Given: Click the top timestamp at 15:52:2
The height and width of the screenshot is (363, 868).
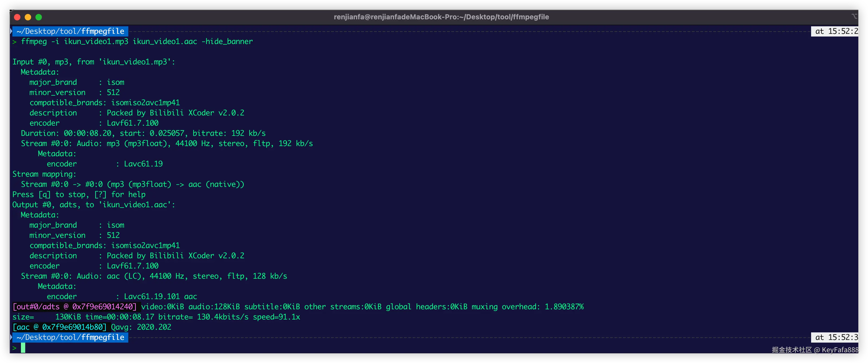Looking at the screenshot, I should tap(836, 31).
